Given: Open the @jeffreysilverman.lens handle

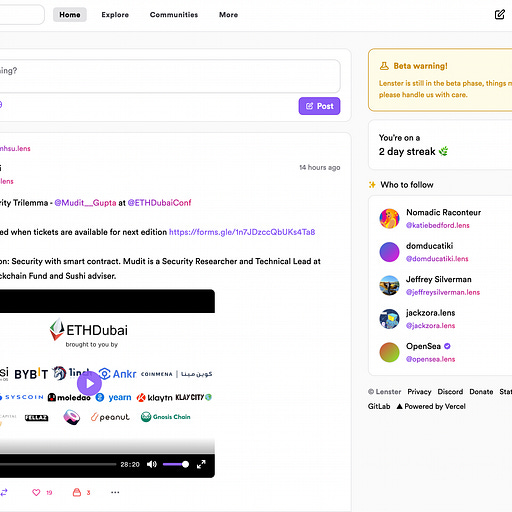Looking at the screenshot, I should [x=443, y=292].
